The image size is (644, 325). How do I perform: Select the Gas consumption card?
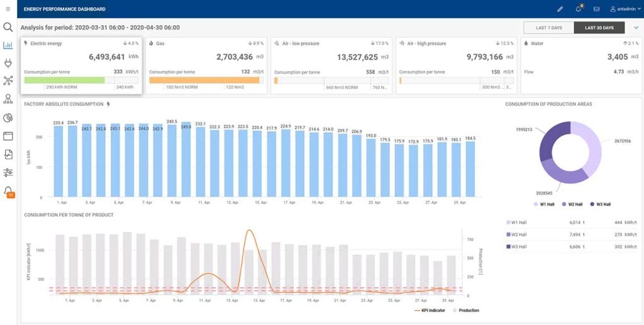pos(206,65)
